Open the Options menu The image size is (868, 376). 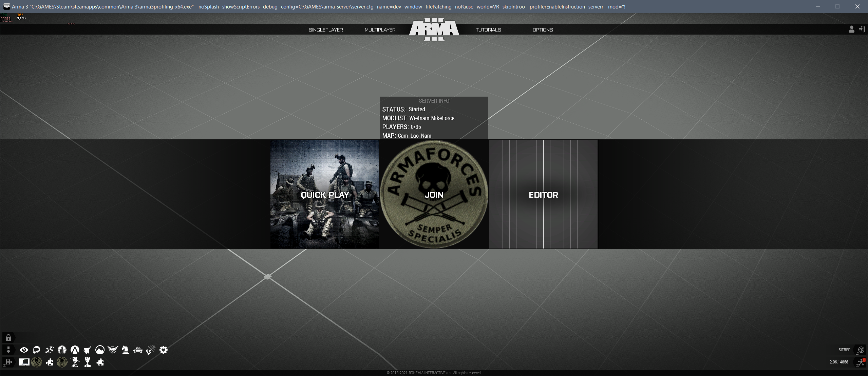pos(543,30)
